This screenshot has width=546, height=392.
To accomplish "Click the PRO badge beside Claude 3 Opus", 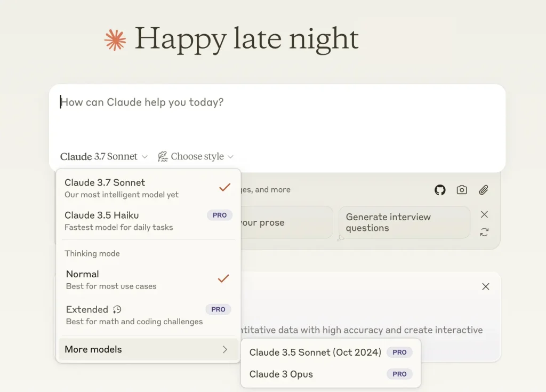I will [399, 374].
